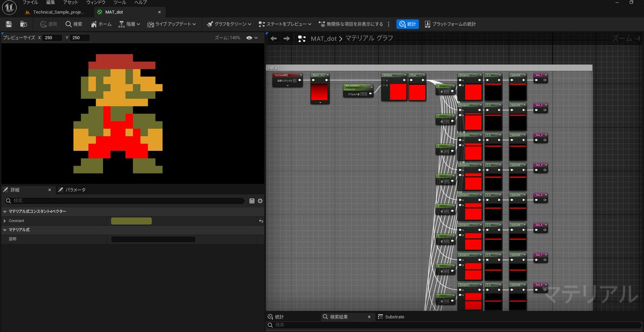Reset Constant to default with the arrow icon
Image resolution: width=644 pixels, height=332 pixels.
coord(261,221)
